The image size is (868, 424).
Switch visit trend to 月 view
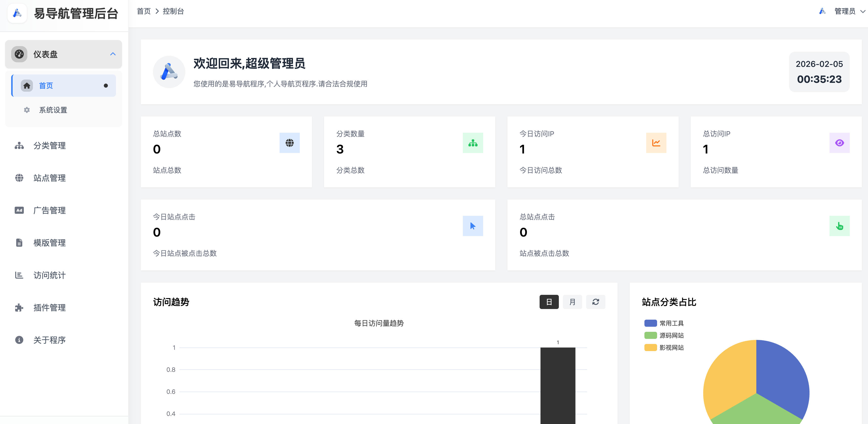coord(572,302)
